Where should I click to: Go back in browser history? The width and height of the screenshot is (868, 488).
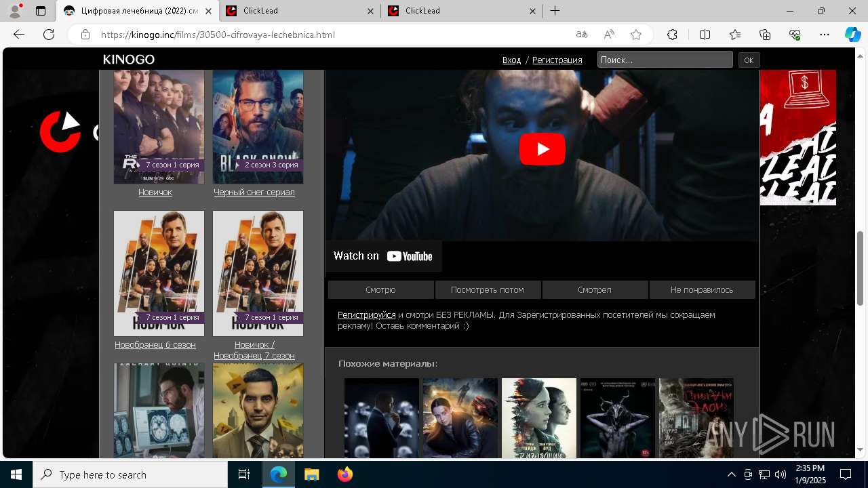coord(19,35)
